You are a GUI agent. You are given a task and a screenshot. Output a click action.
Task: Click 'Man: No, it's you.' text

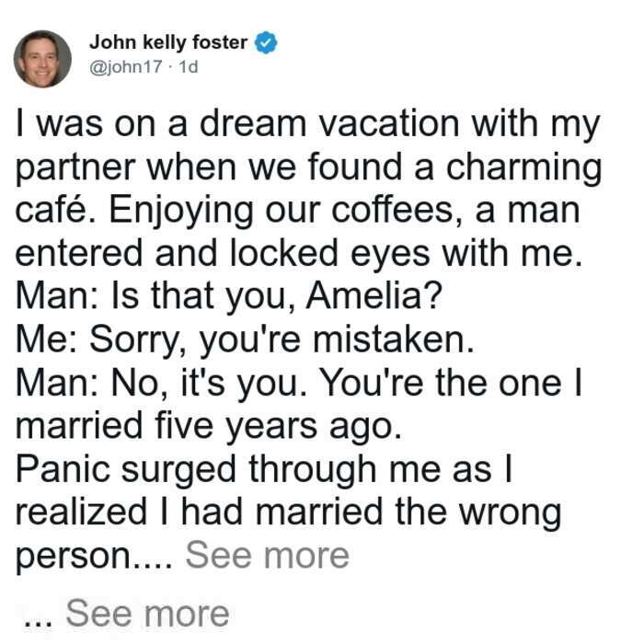point(161,384)
